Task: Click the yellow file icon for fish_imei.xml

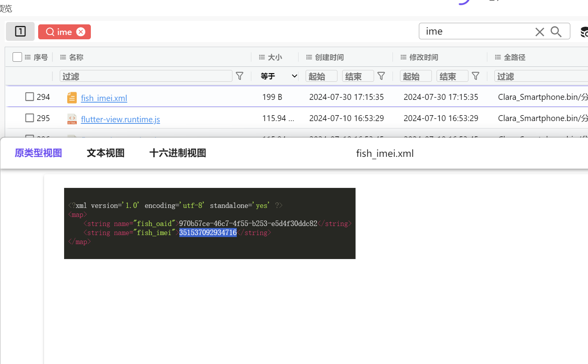Action: [x=71, y=97]
